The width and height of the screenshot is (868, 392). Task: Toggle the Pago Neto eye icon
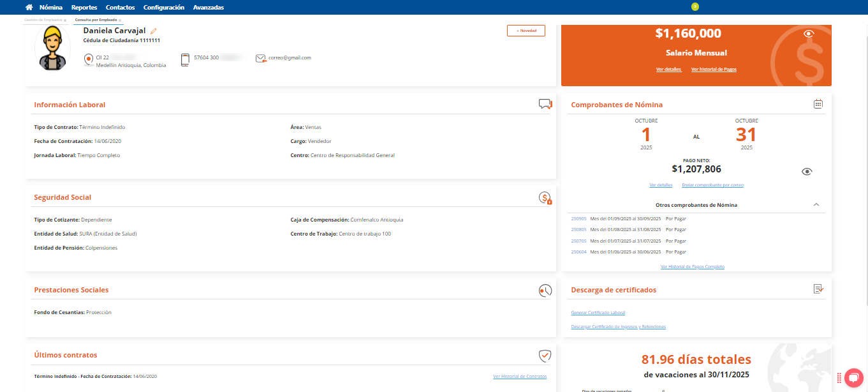807,172
